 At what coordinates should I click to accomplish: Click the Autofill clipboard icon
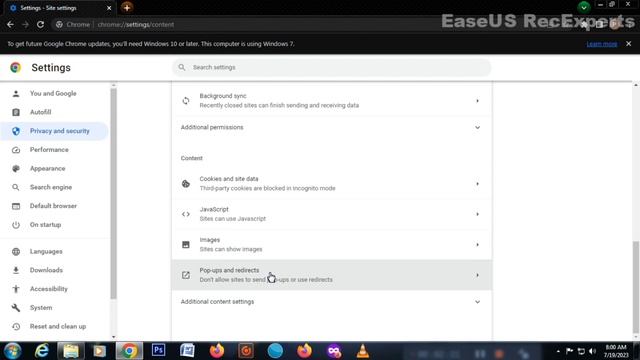point(16,112)
